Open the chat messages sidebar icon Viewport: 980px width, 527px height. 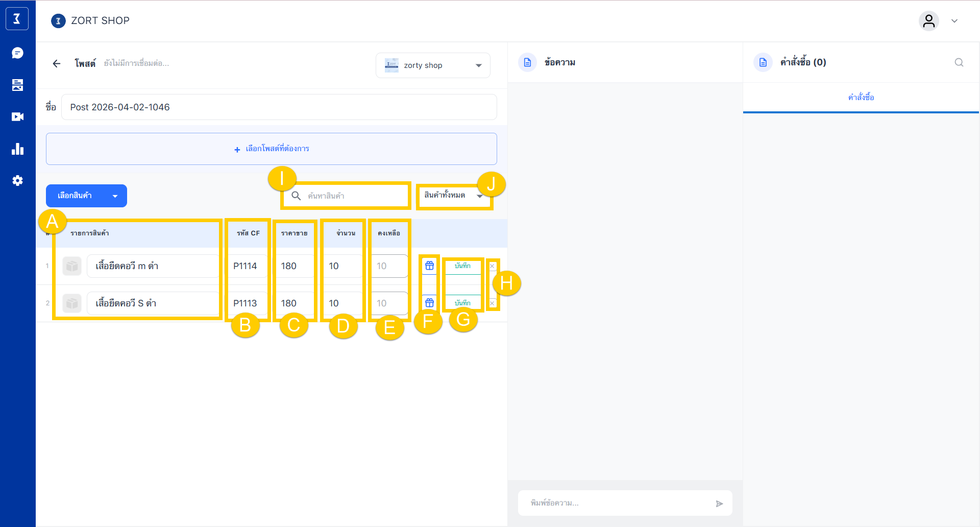point(17,53)
